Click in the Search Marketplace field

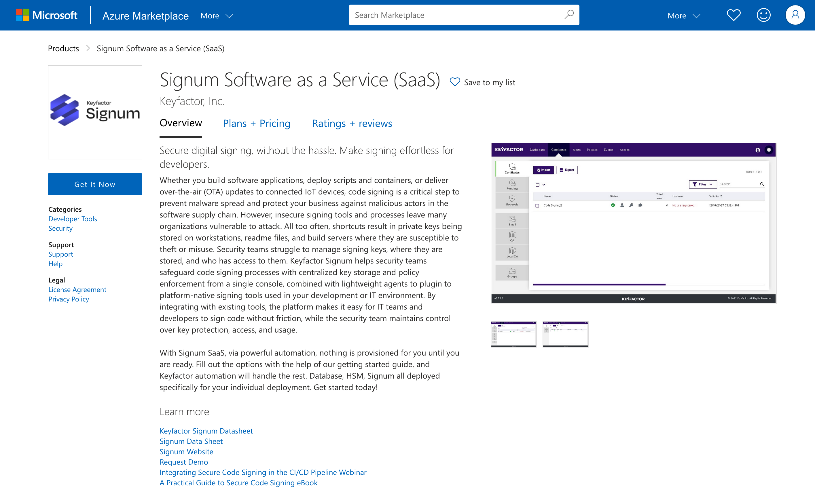pyautogui.click(x=454, y=15)
